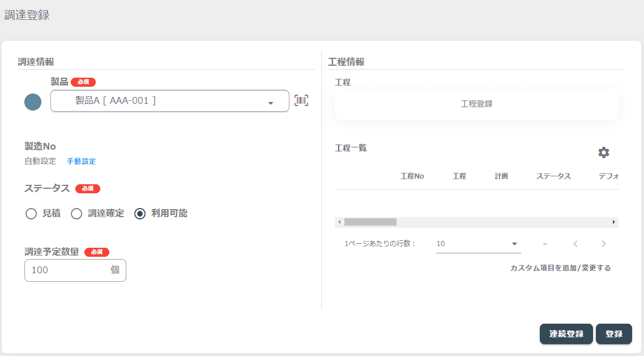Screen dimensions: 644x356
Task: Click the blue product color circle
Action: [x=33, y=102]
